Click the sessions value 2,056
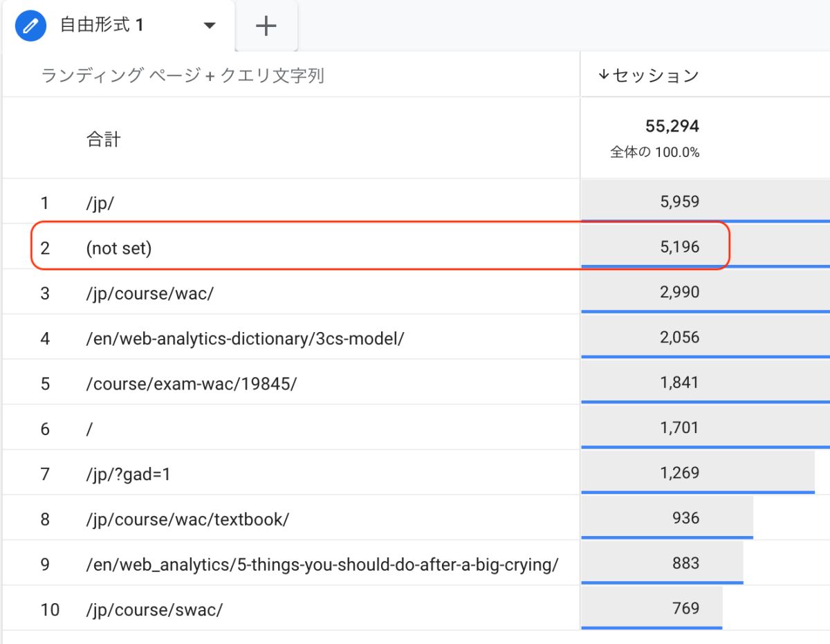This screenshot has width=830, height=644. 680,338
